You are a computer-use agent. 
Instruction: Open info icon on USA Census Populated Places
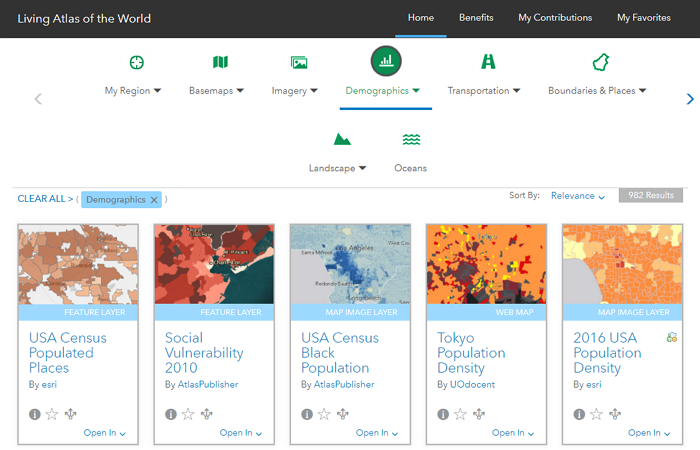(x=35, y=413)
